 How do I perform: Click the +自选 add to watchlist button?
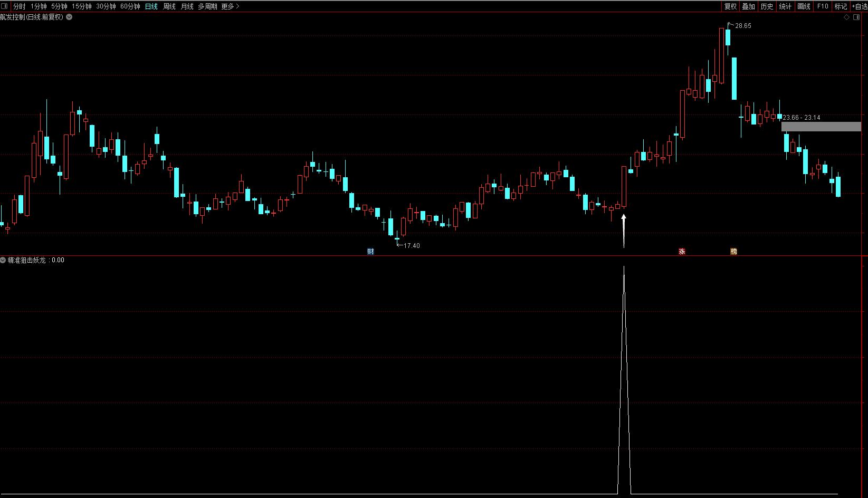click(x=859, y=6)
